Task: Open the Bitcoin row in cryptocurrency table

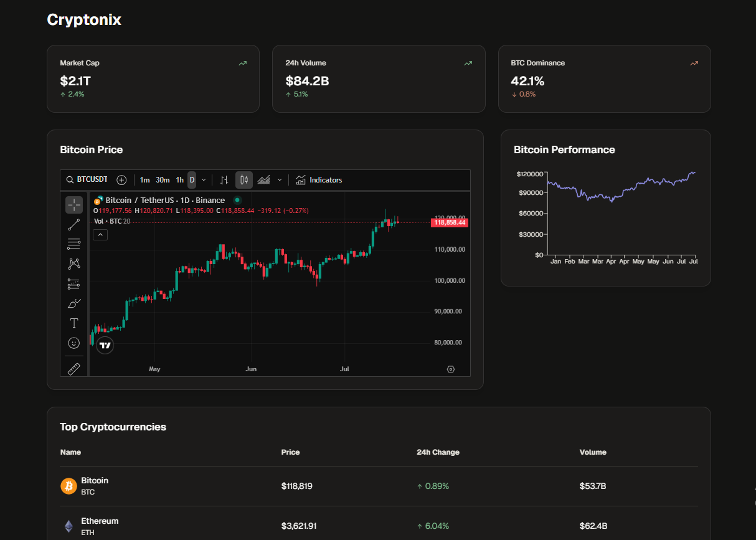Action: (x=379, y=486)
